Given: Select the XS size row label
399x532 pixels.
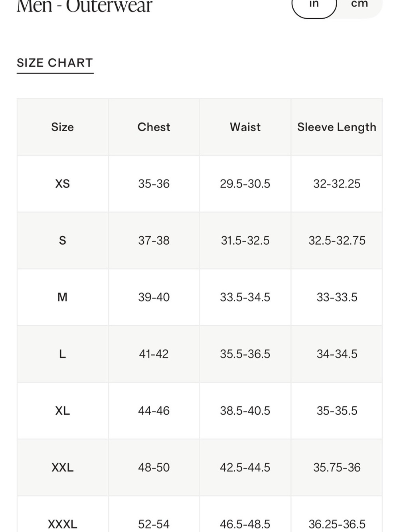Looking at the screenshot, I should pyautogui.click(x=63, y=184).
